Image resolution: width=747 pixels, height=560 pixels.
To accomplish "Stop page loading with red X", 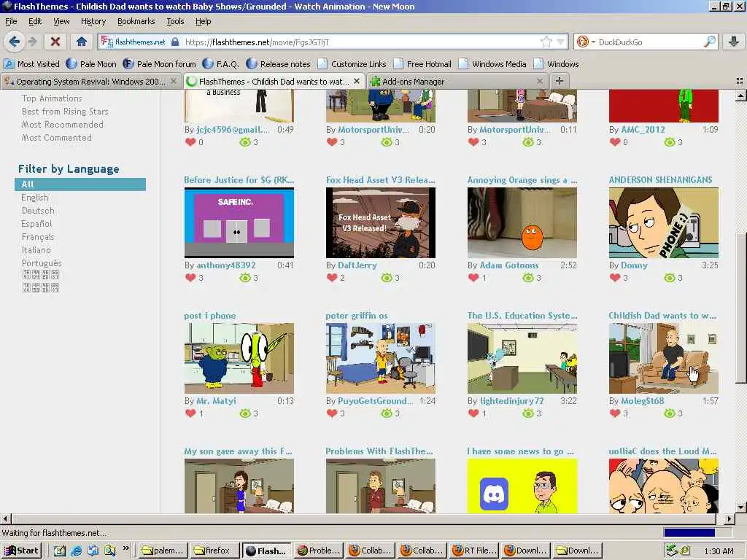I will (55, 42).
